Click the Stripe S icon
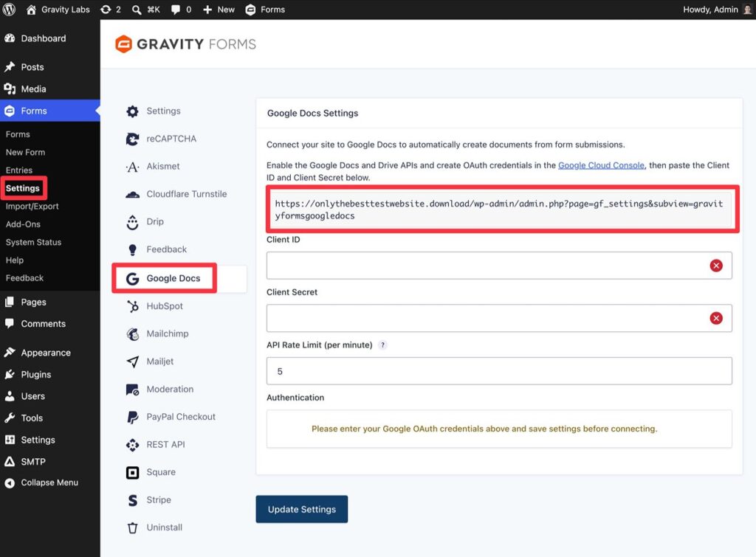The width and height of the screenshot is (756, 557). click(x=132, y=500)
